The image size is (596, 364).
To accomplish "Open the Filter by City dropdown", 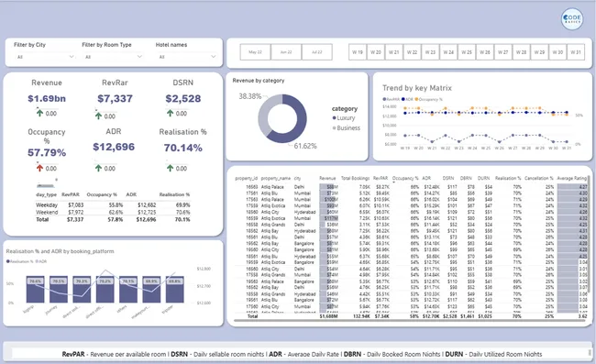I will pos(45,57).
